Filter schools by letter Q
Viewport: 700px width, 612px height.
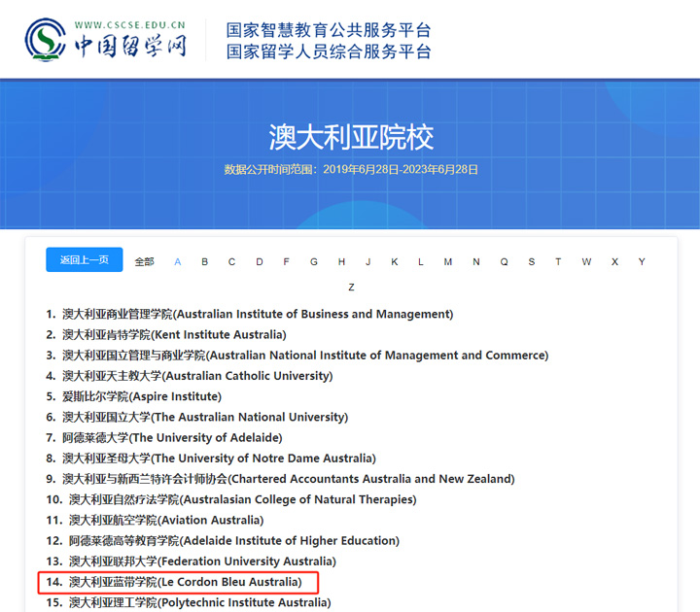(504, 262)
